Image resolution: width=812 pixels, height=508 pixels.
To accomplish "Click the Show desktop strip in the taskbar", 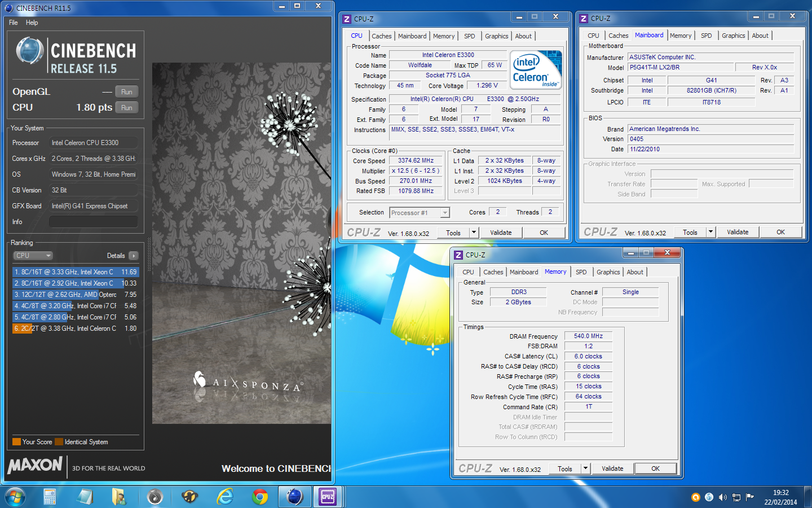I will point(808,497).
